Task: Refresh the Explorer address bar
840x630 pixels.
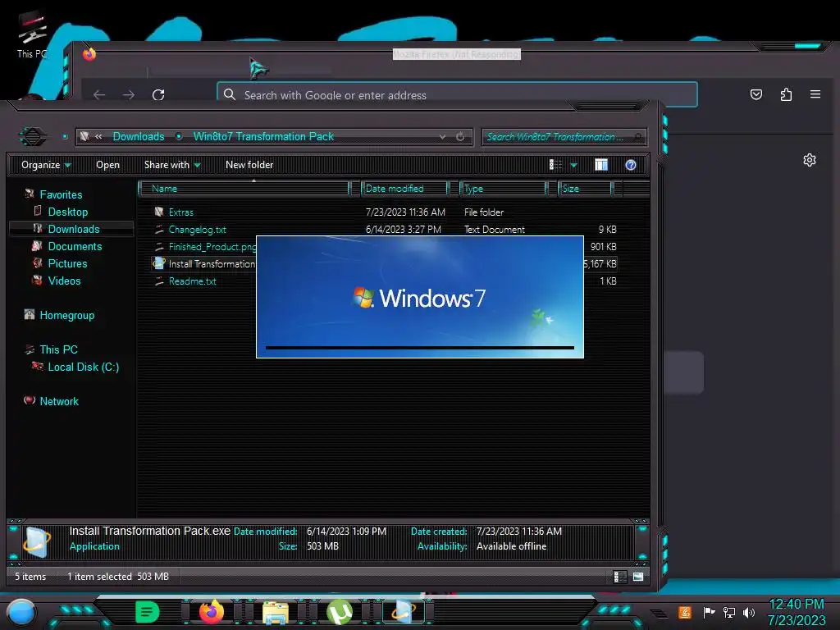Action: point(460,137)
